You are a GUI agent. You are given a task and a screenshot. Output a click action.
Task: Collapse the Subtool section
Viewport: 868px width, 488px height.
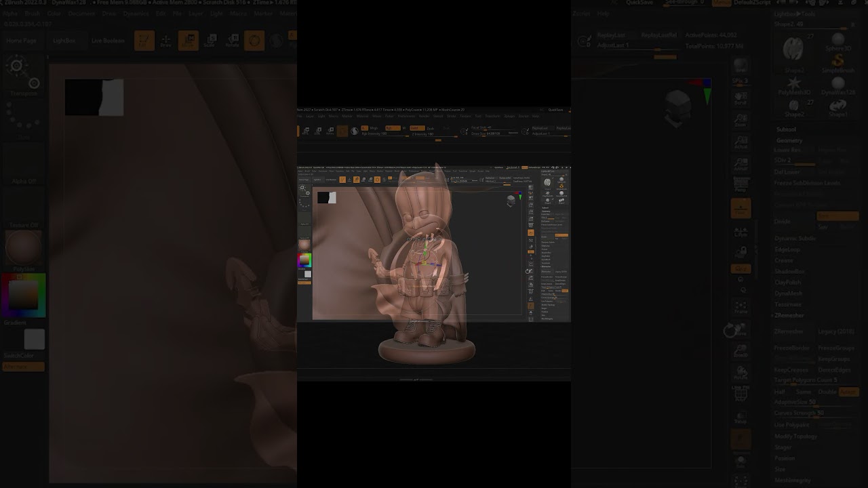787,129
